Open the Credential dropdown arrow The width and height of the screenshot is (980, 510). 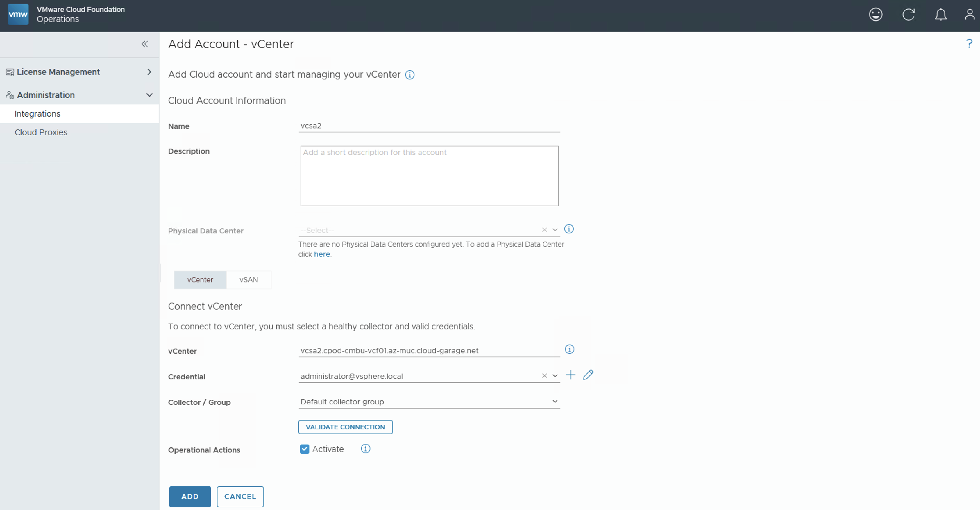point(555,376)
